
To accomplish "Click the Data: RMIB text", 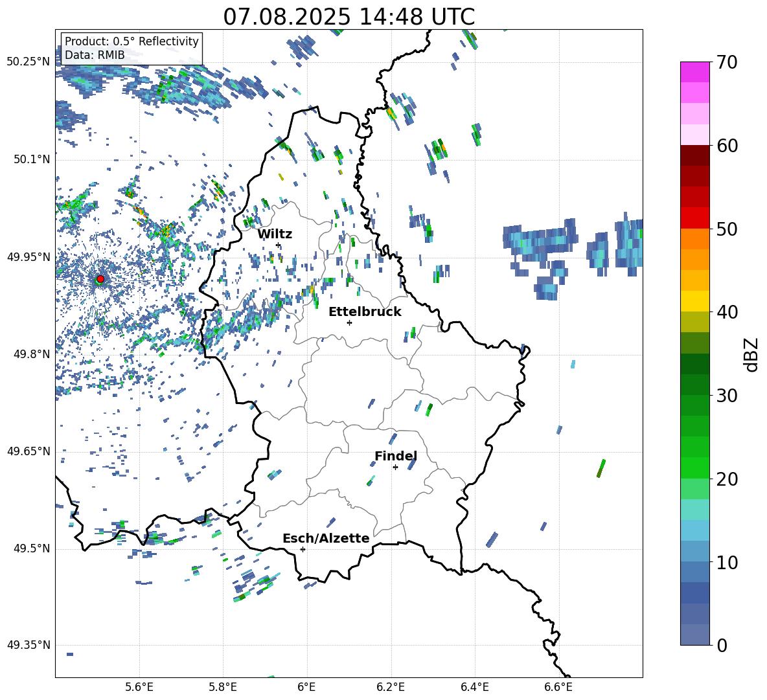I will [95, 55].
